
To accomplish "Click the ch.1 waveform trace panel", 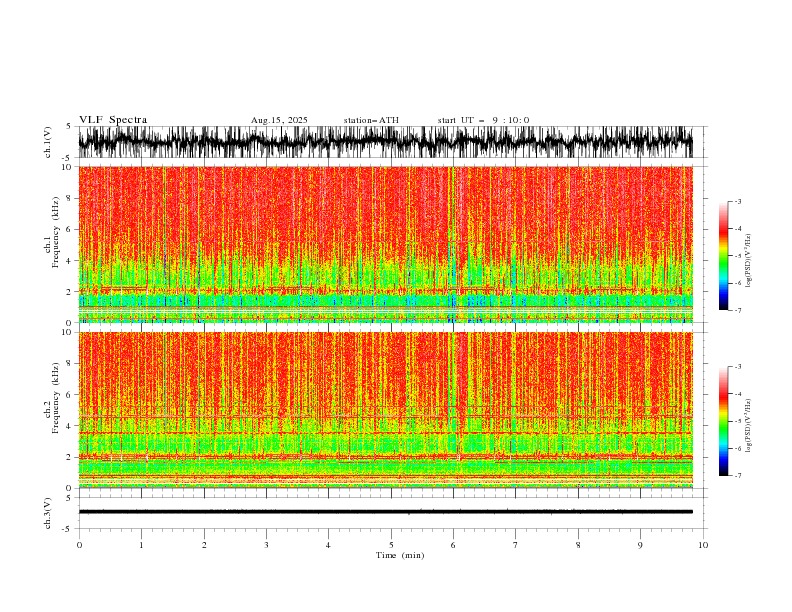I will tap(385, 142).
